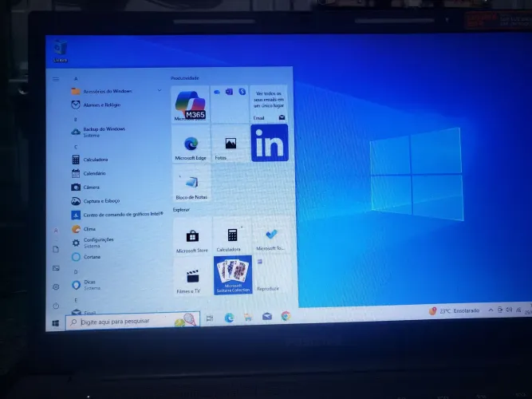The width and height of the screenshot is (532, 399).
Task: Open the Fotos tile
Action: click(x=231, y=143)
